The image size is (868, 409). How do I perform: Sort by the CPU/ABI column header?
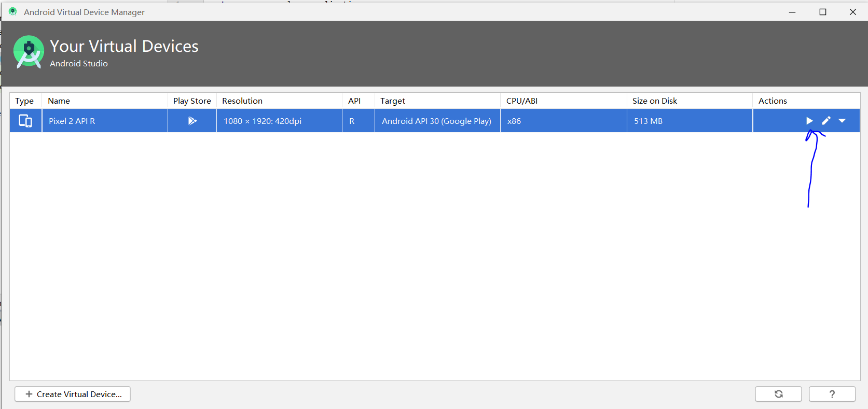(x=563, y=101)
